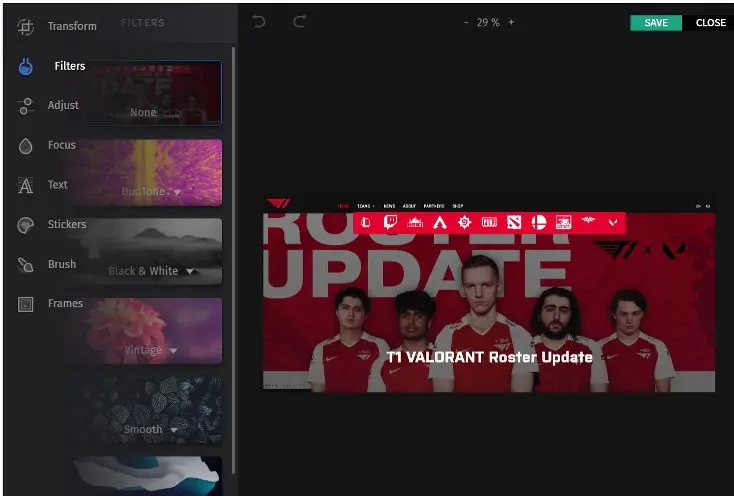This screenshot has height=496, width=734.
Task: Select the Focus droplet icon
Action: tap(26, 146)
